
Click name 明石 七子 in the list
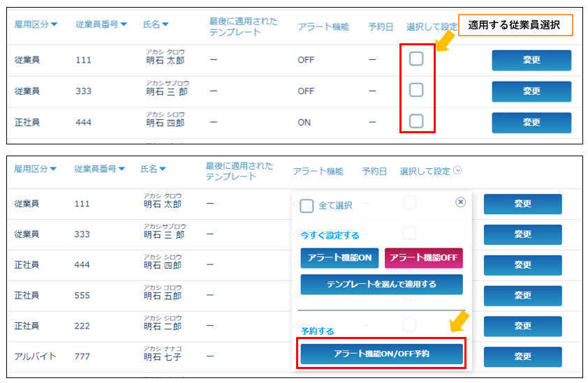[x=163, y=357]
